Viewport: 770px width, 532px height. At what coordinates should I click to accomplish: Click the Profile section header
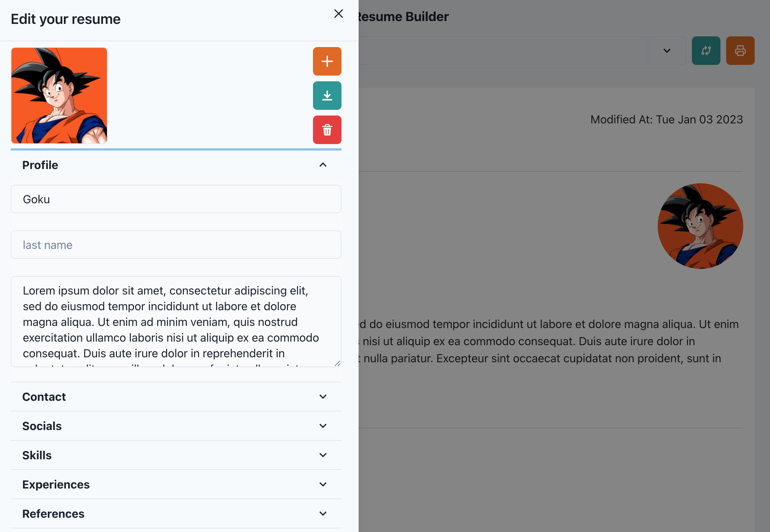click(40, 165)
